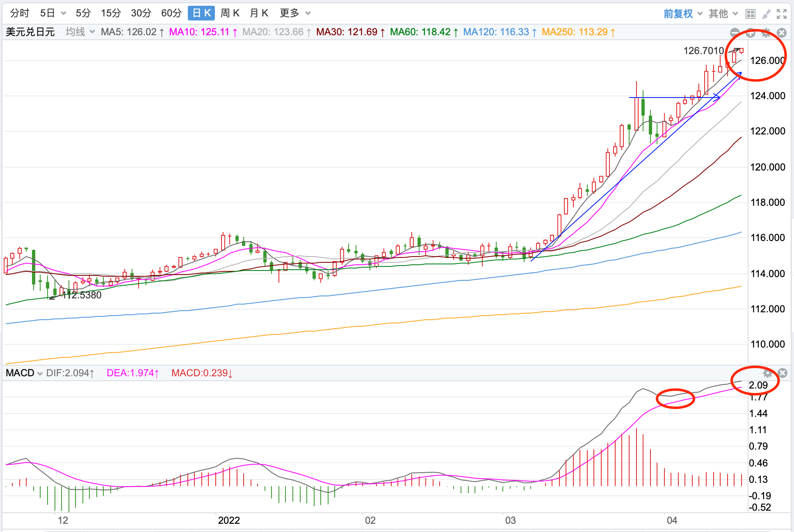
Task: Select the 5分 interval tab
Action: coord(83,13)
